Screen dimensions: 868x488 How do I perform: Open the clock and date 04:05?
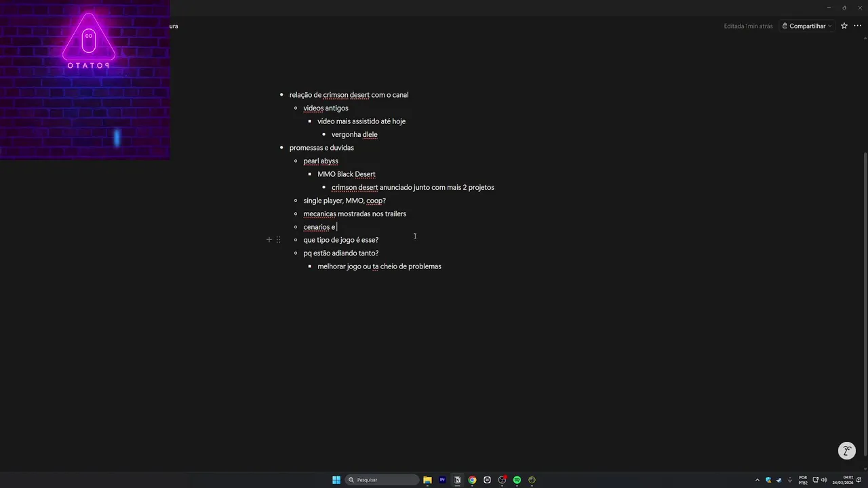point(842,480)
